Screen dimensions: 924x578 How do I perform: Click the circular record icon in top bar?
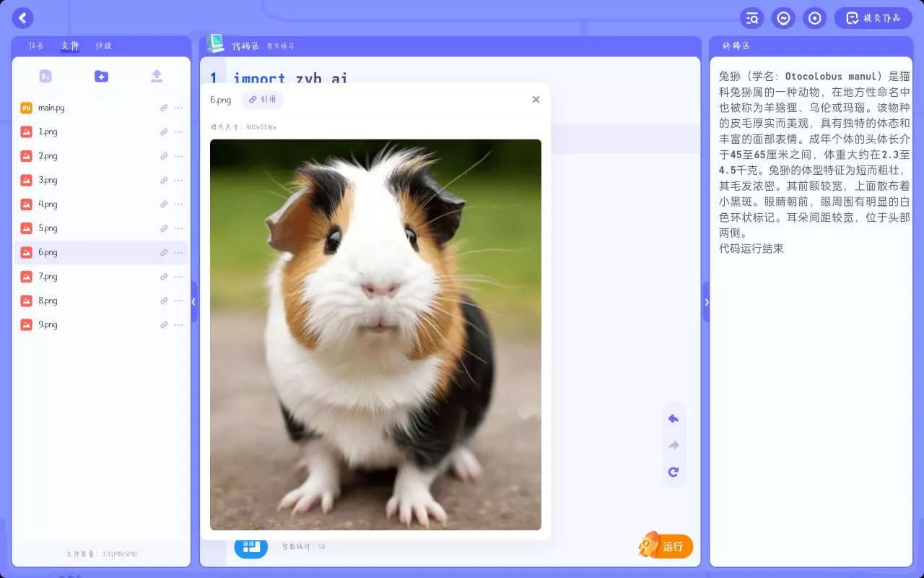(815, 18)
